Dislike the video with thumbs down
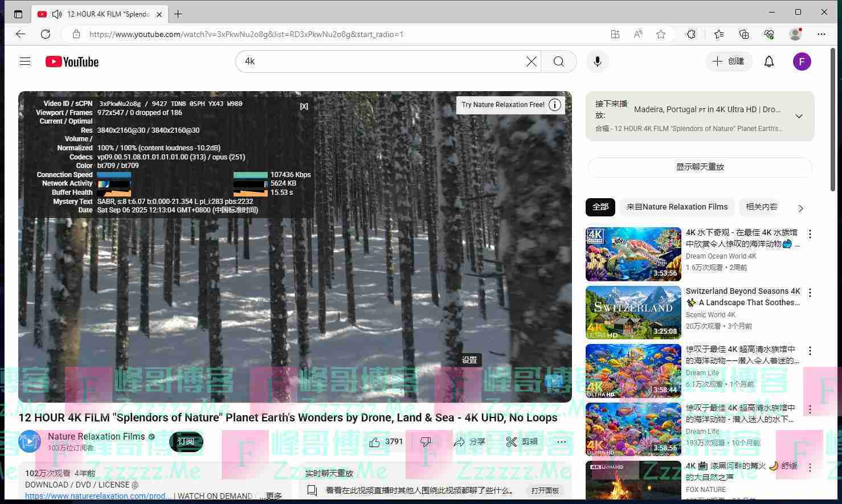The image size is (842, 504). click(426, 442)
